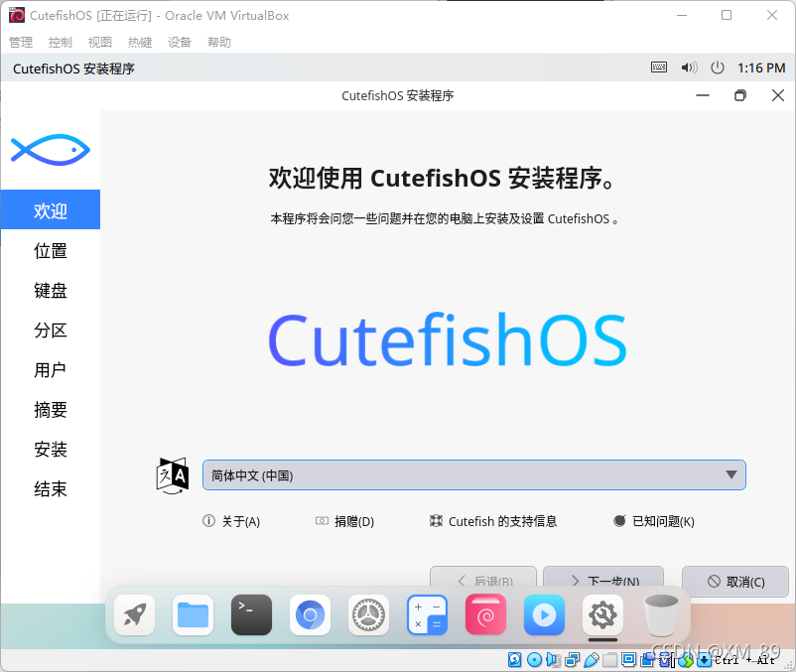This screenshot has width=796, height=672.
Task: Click VirtualBox optical disc status icon
Action: (534, 659)
